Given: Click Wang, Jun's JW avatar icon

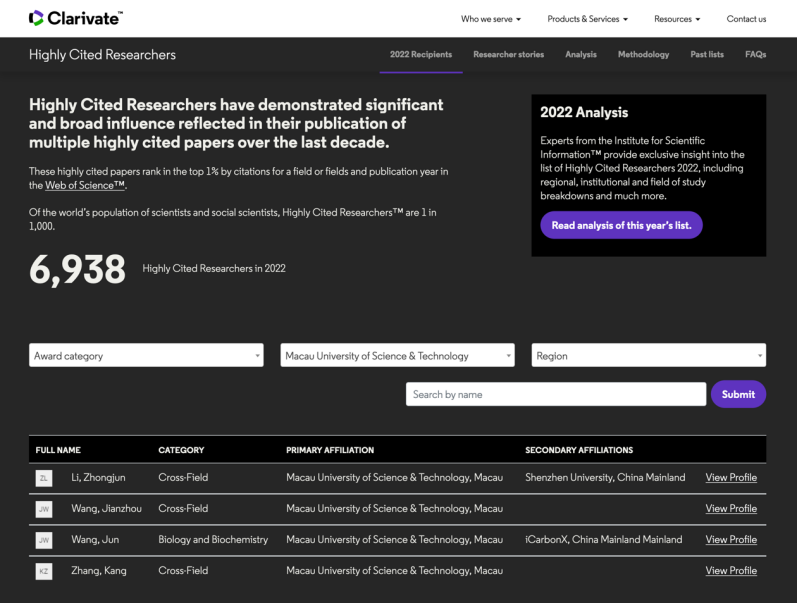Looking at the screenshot, I should click(44, 540).
